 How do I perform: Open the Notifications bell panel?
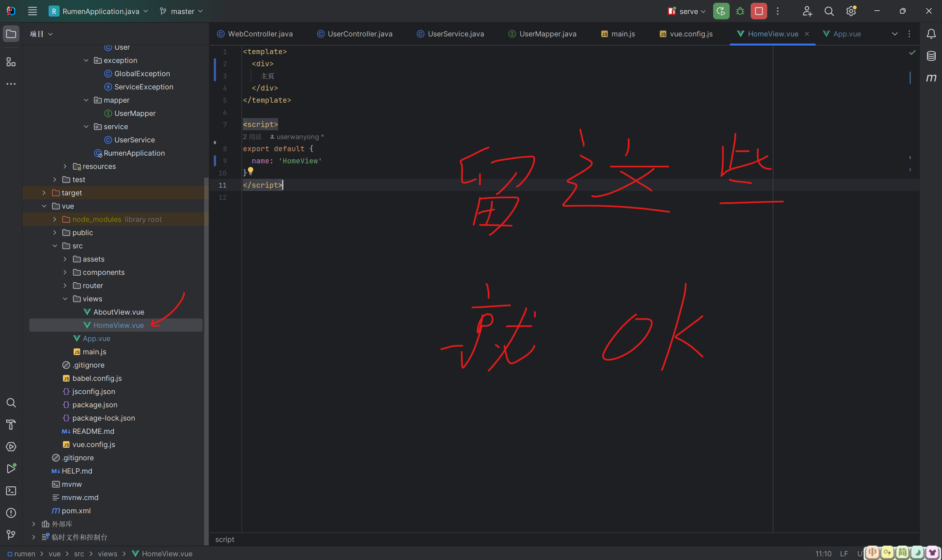coord(931,34)
